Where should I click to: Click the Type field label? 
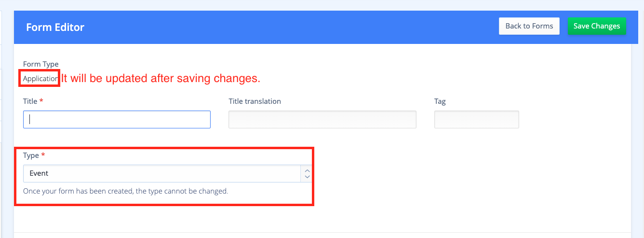coord(31,155)
